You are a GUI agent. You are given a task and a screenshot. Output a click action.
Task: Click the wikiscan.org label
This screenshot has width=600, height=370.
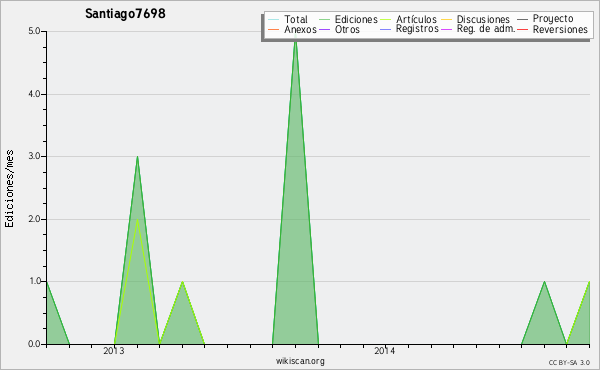pyautogui.click(x=300, y=361)
